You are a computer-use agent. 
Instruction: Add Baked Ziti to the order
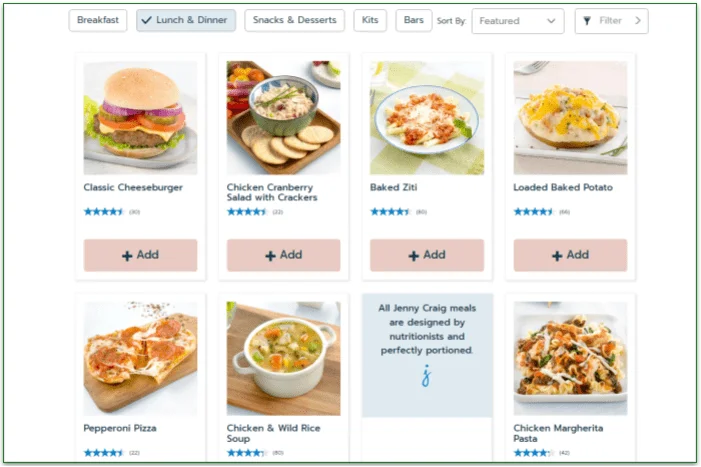coord(426,255)
